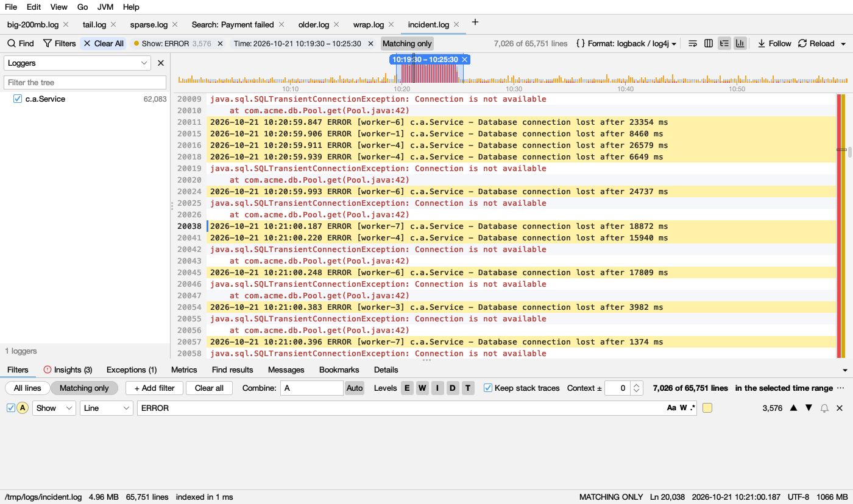This screenshot has height=504, width=853.
Task: Toggle the loggers tree panel icon
Action: coord(724,43)
